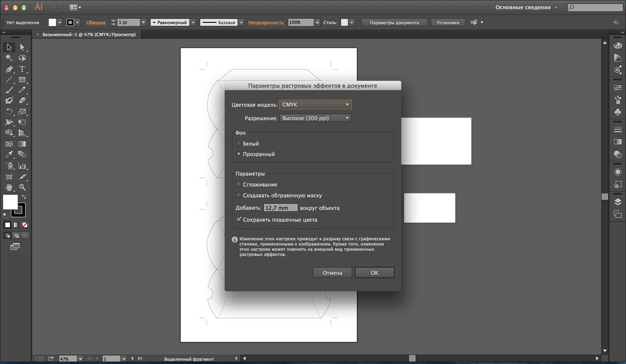Image resolution: width=626 pixels, height=364 pixels.
Task: Select the Zoom tool
Action: (x=22, y=187)
